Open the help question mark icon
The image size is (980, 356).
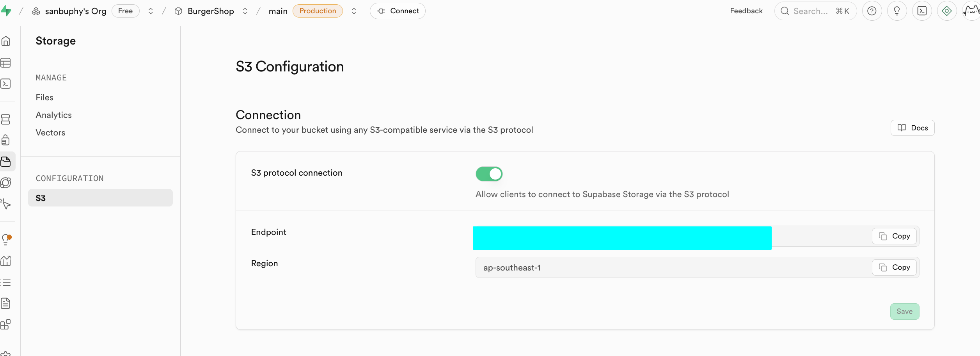872,11
